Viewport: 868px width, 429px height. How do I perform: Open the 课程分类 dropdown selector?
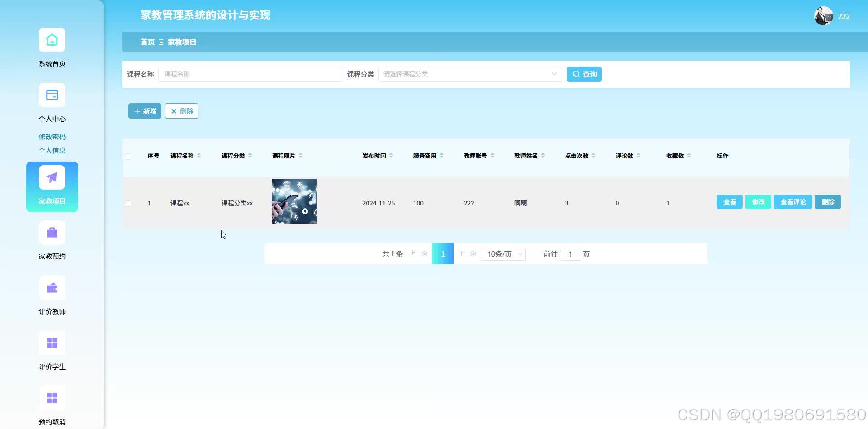tap(470, 74)
